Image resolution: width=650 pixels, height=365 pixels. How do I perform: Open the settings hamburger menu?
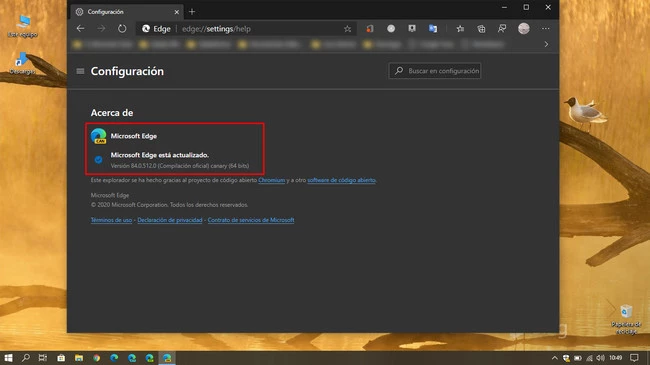pos(80,71)
